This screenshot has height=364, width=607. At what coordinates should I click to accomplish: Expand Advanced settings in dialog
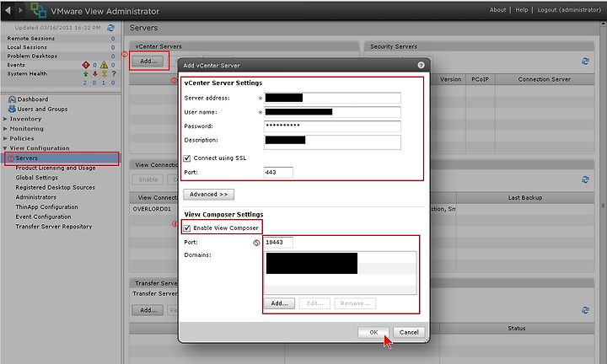[209, 194]
